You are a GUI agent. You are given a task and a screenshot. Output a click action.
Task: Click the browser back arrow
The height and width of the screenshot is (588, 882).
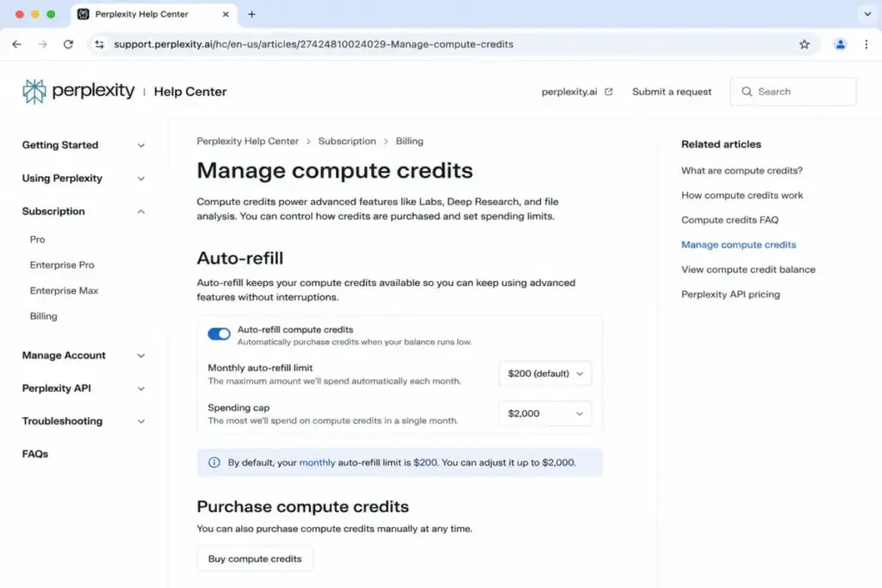click(x=16, y=45)
